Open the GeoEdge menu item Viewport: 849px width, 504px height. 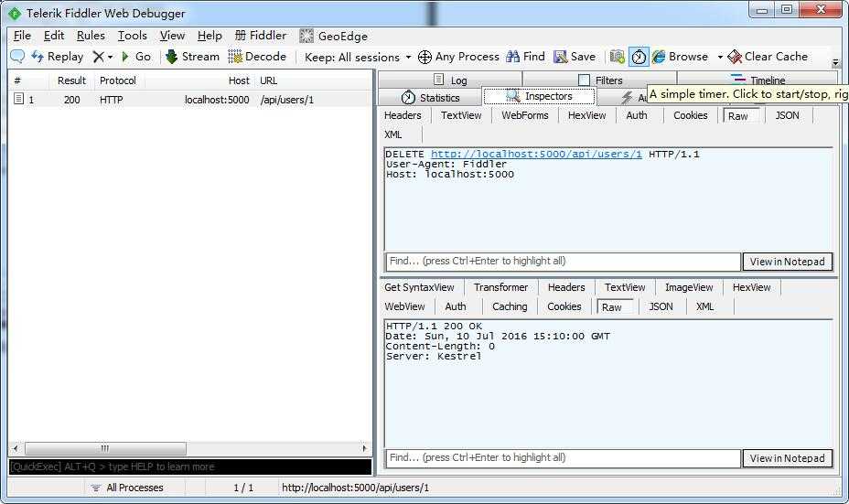click(x=334, y=37)
